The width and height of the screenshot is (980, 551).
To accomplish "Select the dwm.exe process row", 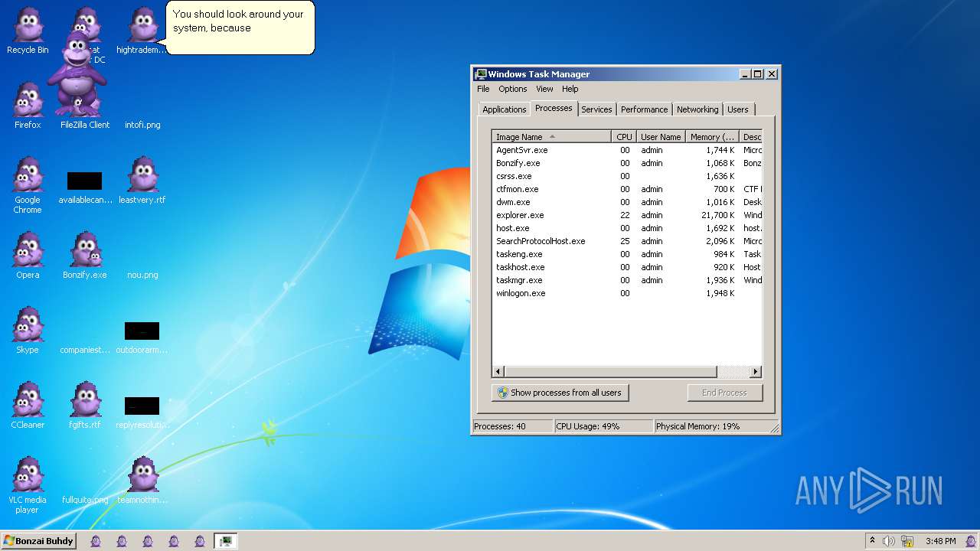I will coord(627,202).
